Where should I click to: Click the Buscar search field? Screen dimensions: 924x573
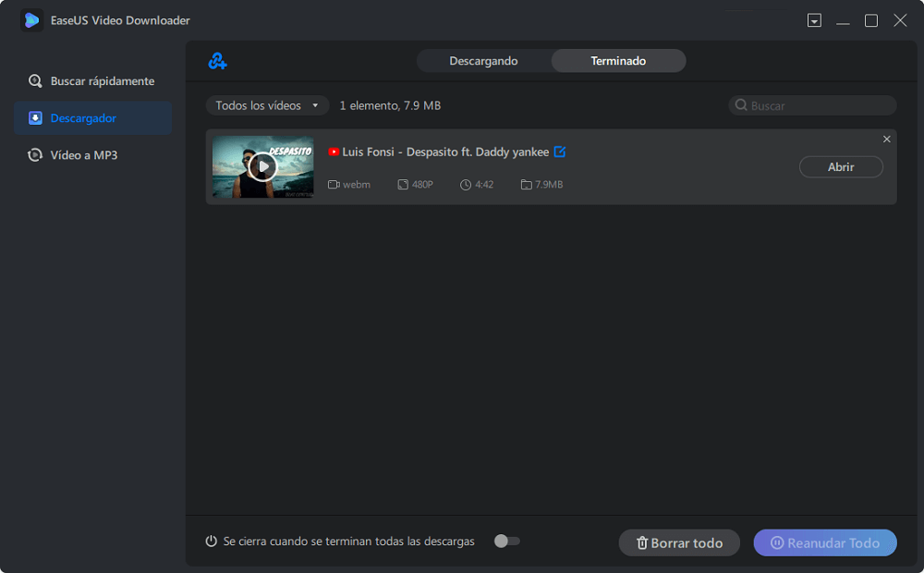[812, 105]
